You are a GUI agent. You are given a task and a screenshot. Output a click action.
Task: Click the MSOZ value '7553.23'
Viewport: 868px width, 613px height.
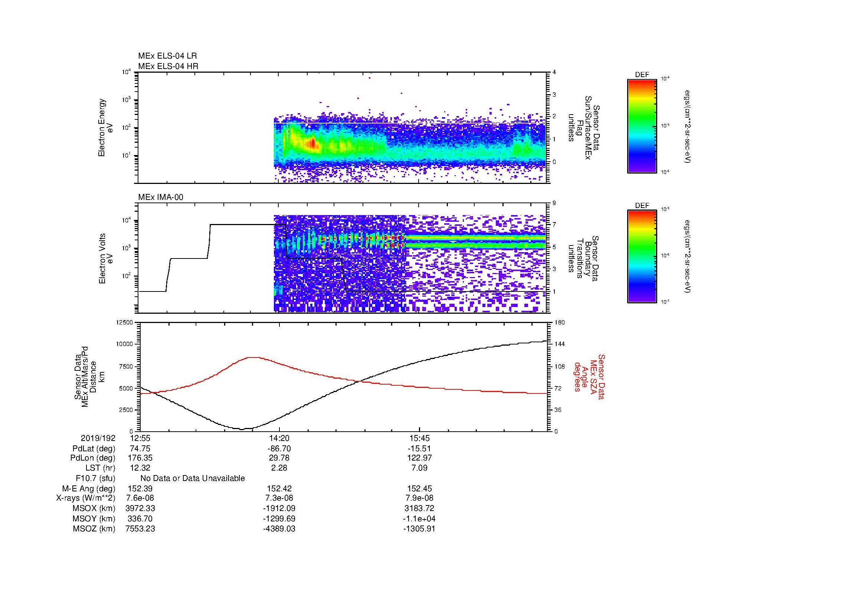pos(140,529)
